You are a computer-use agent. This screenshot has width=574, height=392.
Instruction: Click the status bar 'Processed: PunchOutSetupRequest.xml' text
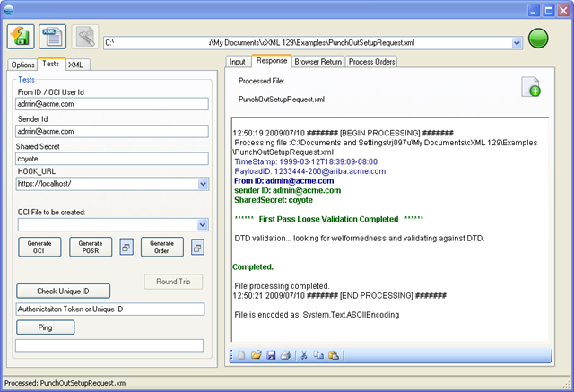point(65,383)
